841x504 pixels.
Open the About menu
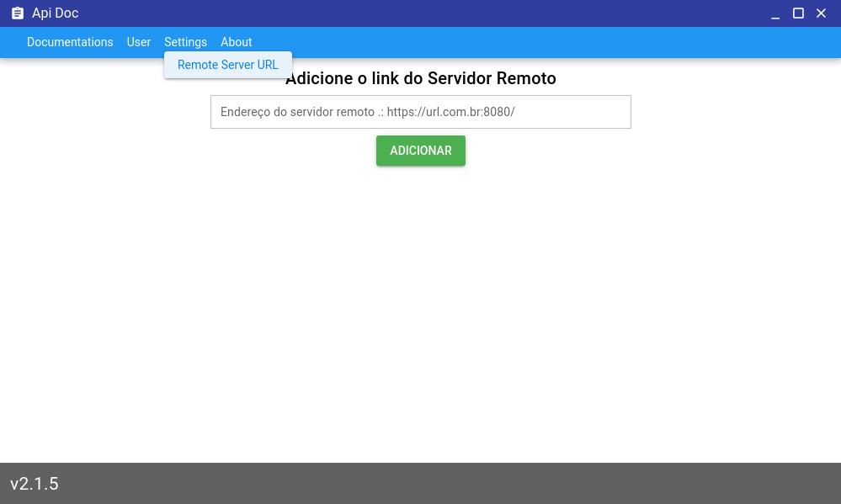(x=236, y=42)
